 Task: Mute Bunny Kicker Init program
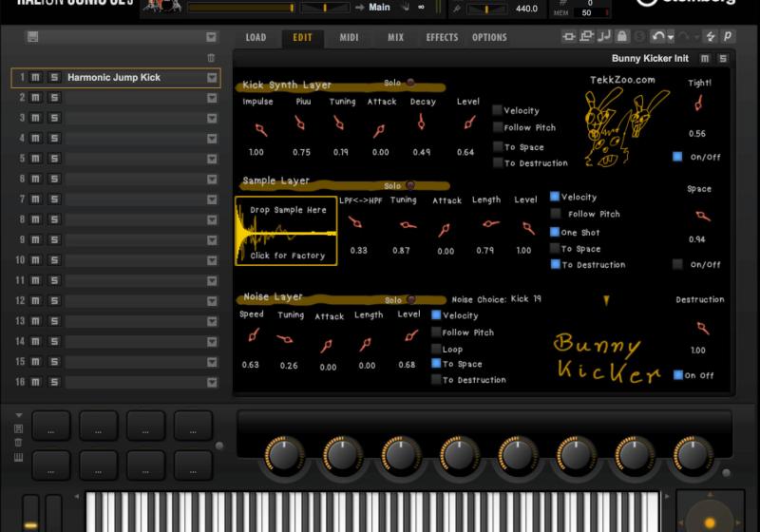click(x=705, y=59)
